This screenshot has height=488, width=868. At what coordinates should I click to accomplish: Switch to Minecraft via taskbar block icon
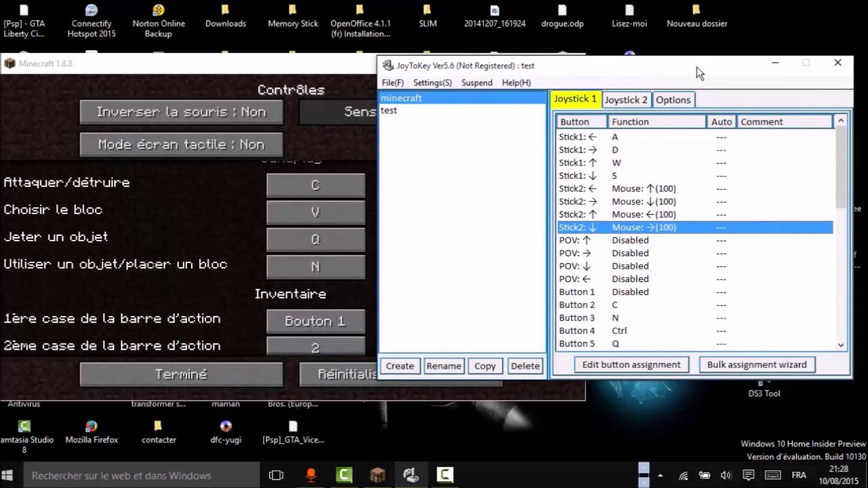tap(378, 475)
